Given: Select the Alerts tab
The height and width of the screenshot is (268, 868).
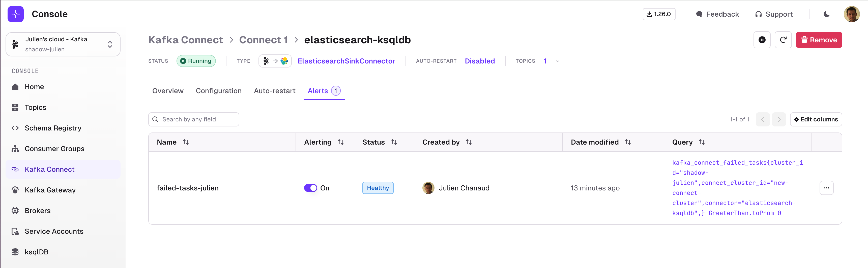Looking at the screenshot, I should (x=324, y=91).
